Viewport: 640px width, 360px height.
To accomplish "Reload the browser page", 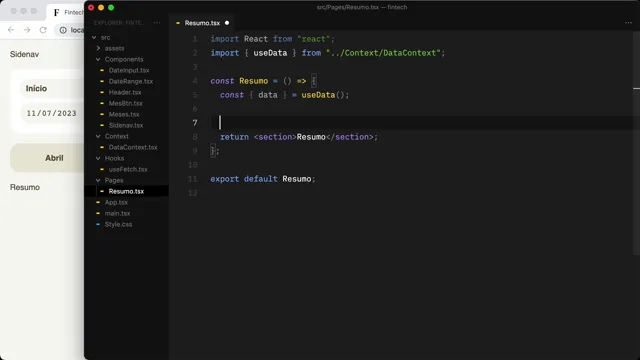I will click(x=43, y=30).
